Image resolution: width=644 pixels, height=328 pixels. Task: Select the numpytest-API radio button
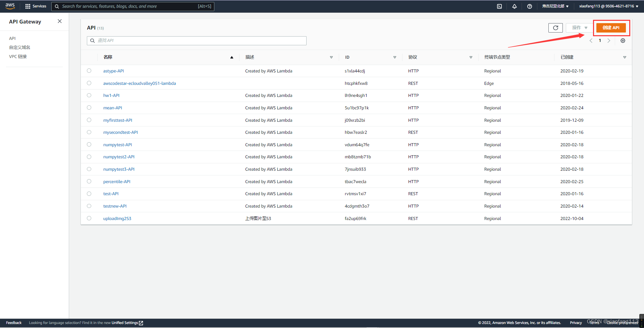[89, 145]
